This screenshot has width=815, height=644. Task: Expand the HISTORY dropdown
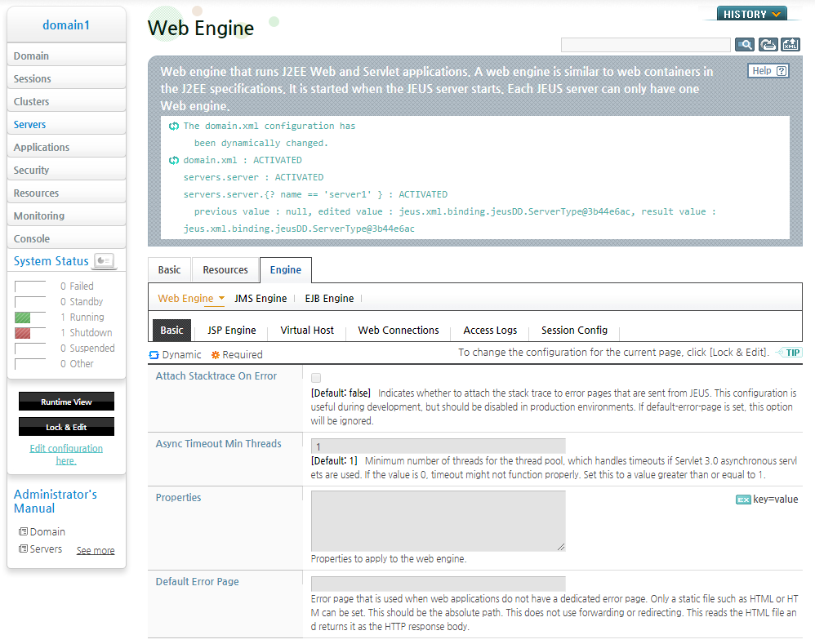click(751, 14)
